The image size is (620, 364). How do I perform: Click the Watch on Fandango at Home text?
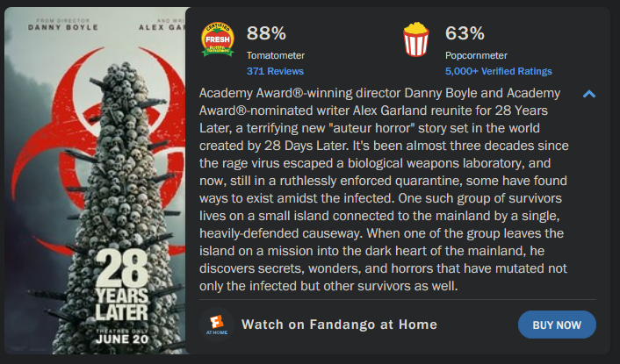coord(339,325)
